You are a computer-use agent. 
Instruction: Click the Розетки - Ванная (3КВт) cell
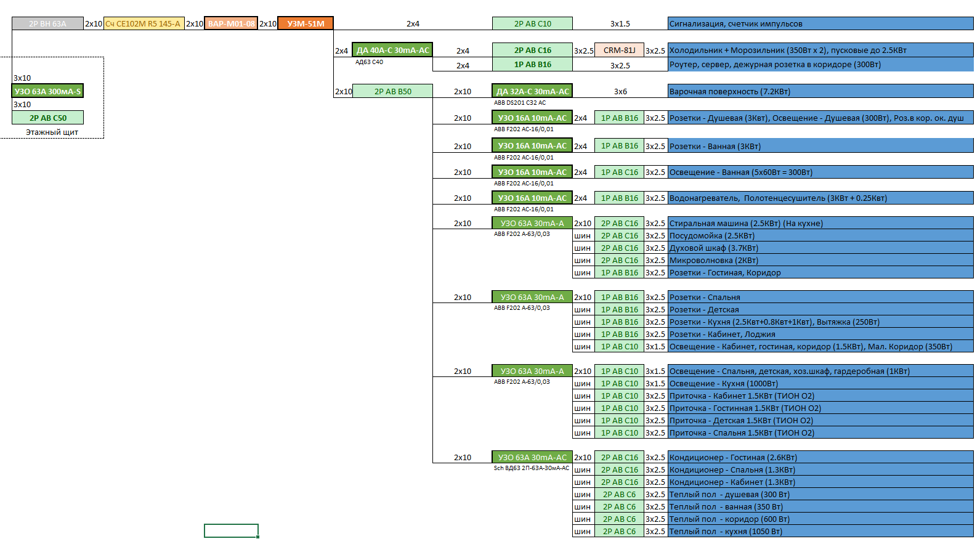(x=820, y=146)
